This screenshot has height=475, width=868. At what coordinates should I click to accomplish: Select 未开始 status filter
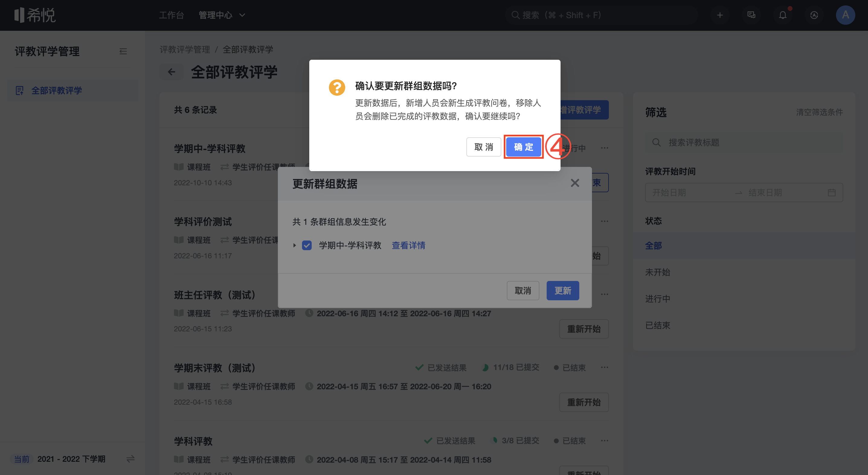coord(744,272)
